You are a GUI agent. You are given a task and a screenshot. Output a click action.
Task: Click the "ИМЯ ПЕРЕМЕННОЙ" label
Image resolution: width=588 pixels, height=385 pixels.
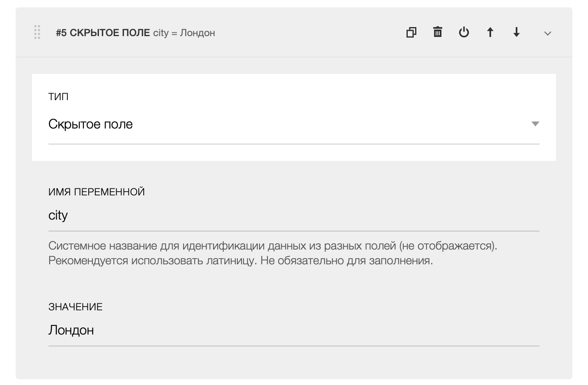tap(96, 192)
